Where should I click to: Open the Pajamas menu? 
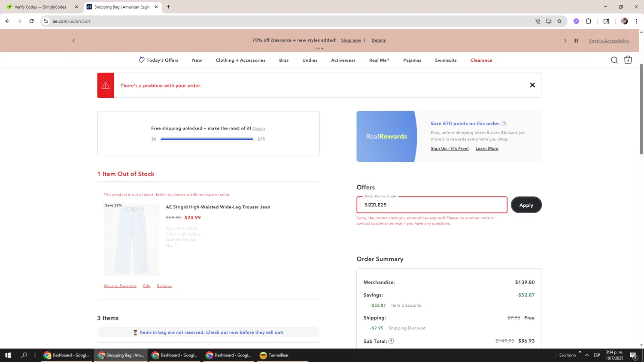coord(412,60)
